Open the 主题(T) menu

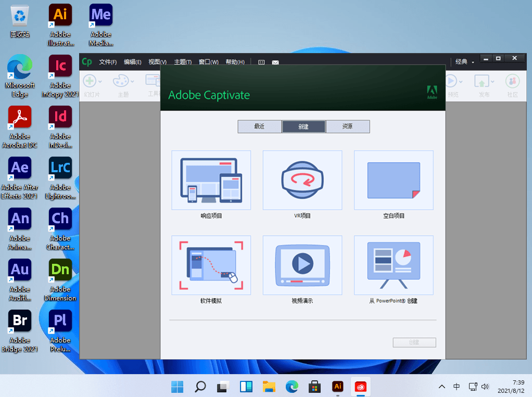[183, 62]
